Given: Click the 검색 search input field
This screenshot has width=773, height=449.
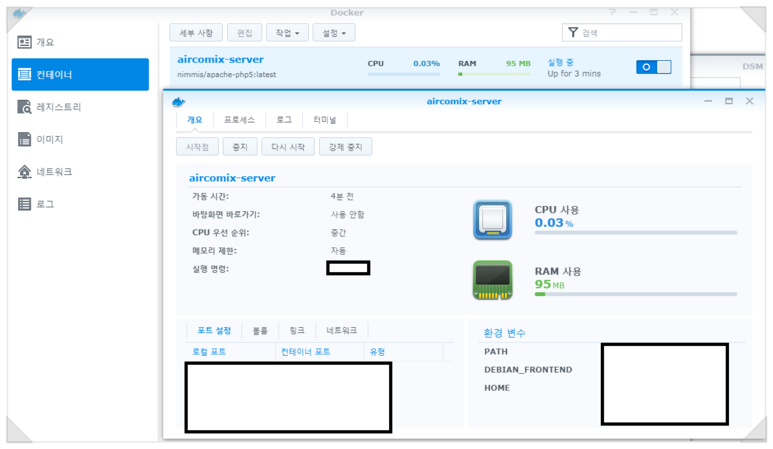Looking at the screenshot, I should (x=622, y=33).
